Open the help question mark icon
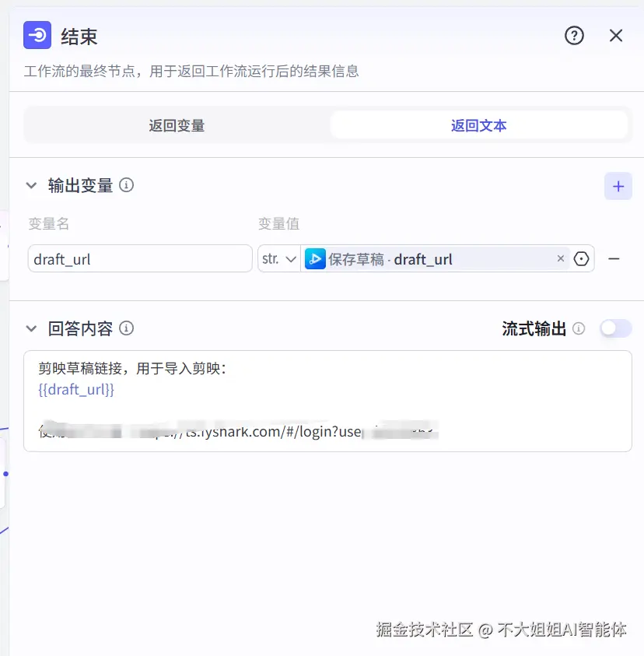 pos(574,35)
